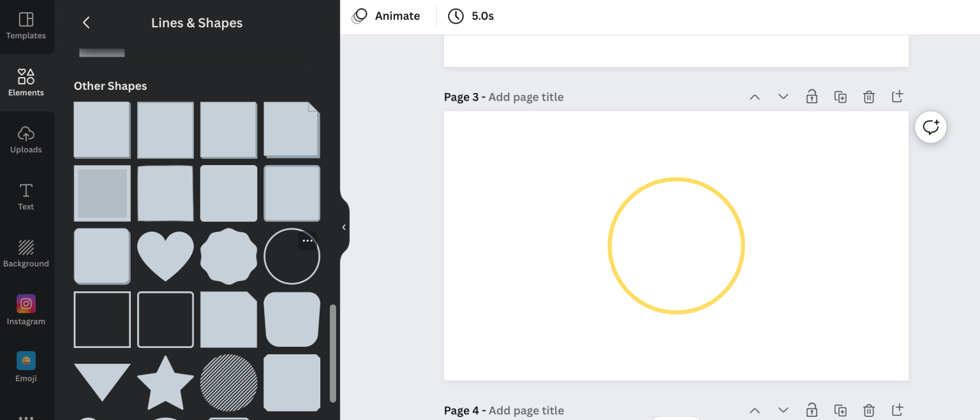The image size is (980, 420).
Task: Delete Page 3 using the trash icon
Action: 868,96
